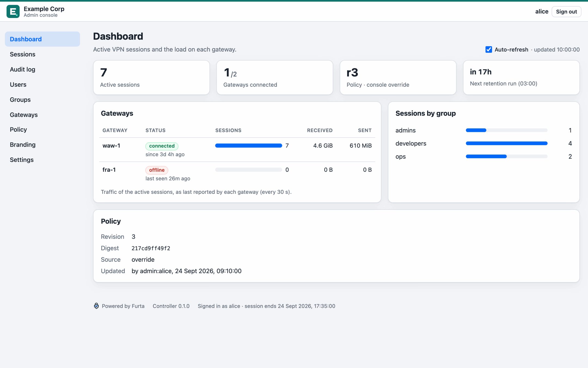This screenshot has width=588, height=368.
Task: Click the 4.6 GiB received value
Action: point(323,146)
